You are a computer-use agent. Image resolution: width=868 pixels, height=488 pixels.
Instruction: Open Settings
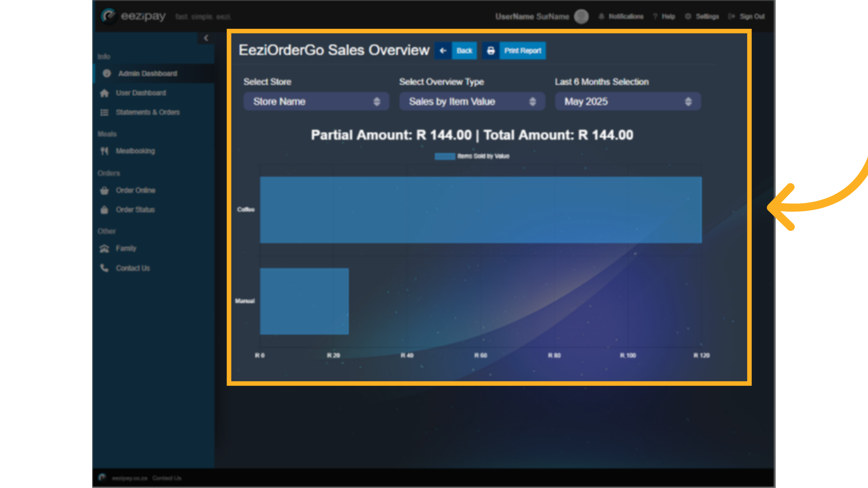tap(707, 16)
